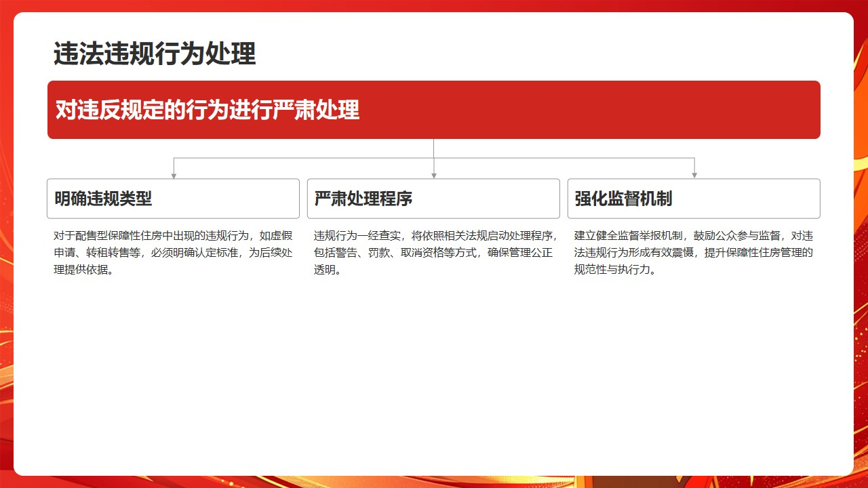868x488 pixels.
Task: Select the 明确违规类型 box
Action: click(173, 199)
